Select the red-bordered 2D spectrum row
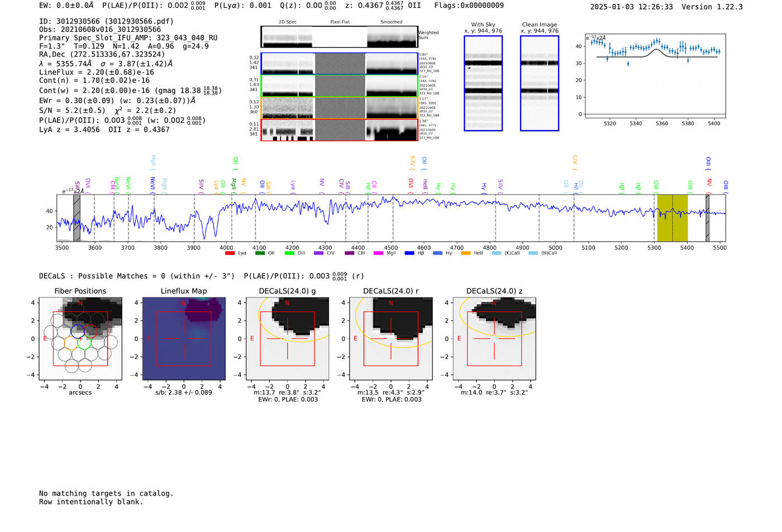Screen dimensions: 782x532 pos(340,130)
